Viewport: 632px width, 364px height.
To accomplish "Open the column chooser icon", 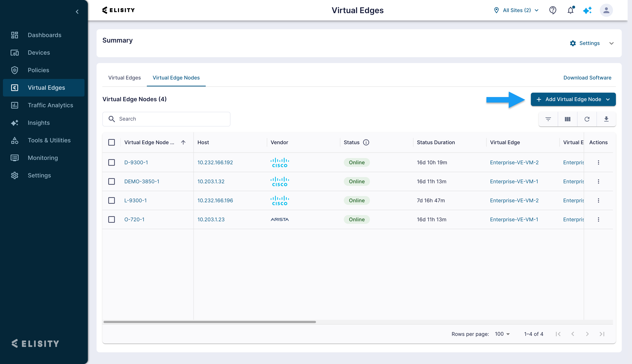I will point(567,119).
